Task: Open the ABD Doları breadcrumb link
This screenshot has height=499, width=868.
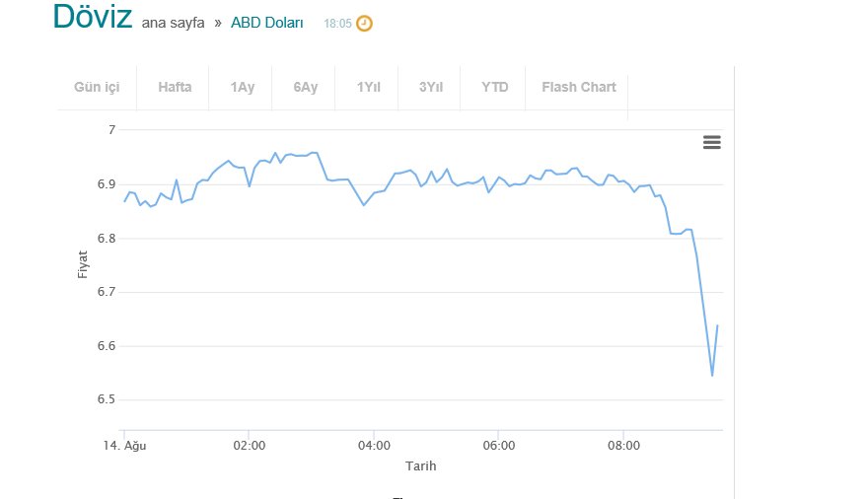Action: coord(267,23)
